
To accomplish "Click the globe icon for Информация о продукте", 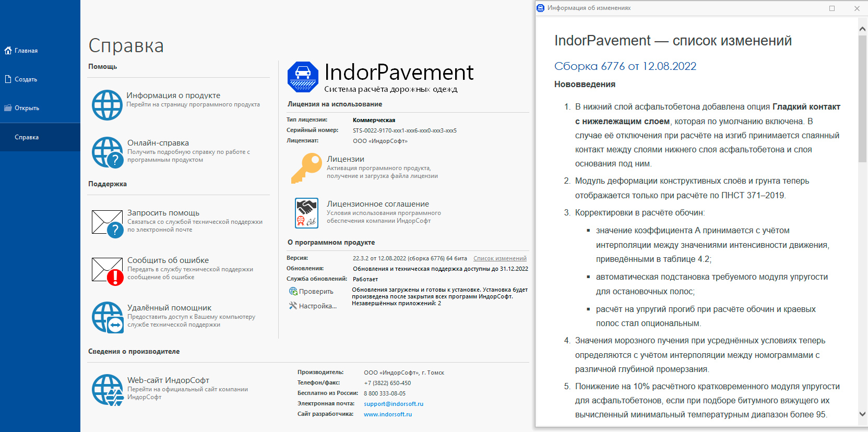I will coord(107,105).
